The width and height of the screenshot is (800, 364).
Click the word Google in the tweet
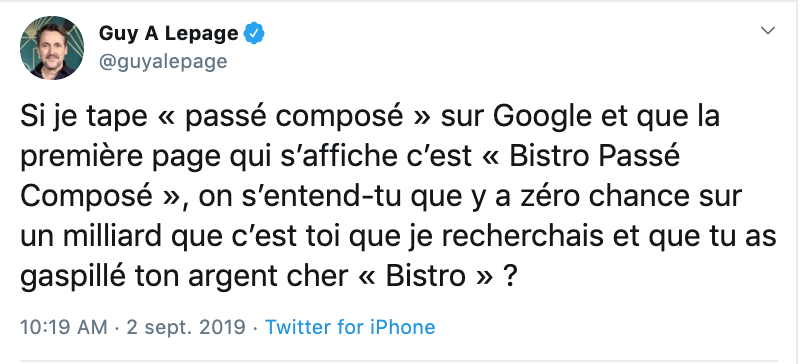pyautogui.click(x=542, y=118)
